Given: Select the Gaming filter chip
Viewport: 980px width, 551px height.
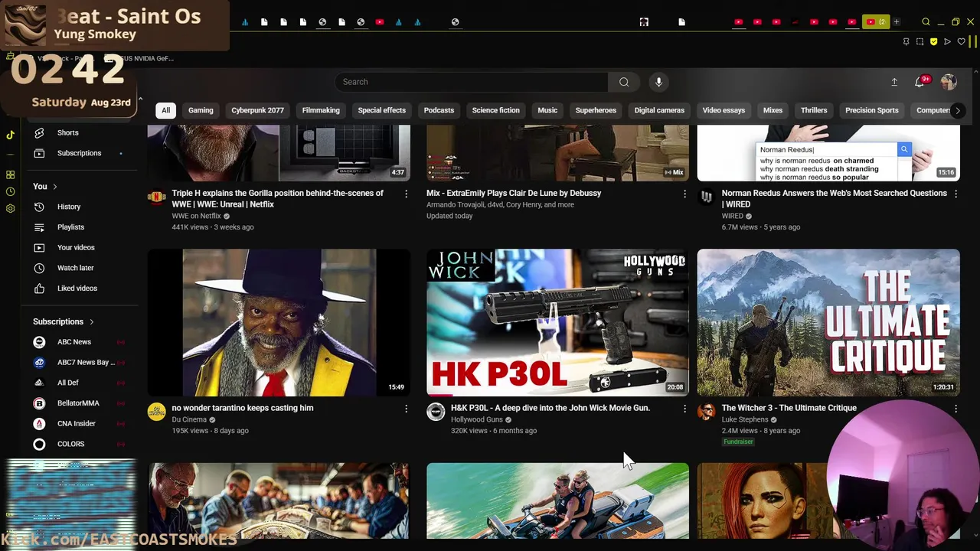Looking at the screenshot, I should click(201, 110).
